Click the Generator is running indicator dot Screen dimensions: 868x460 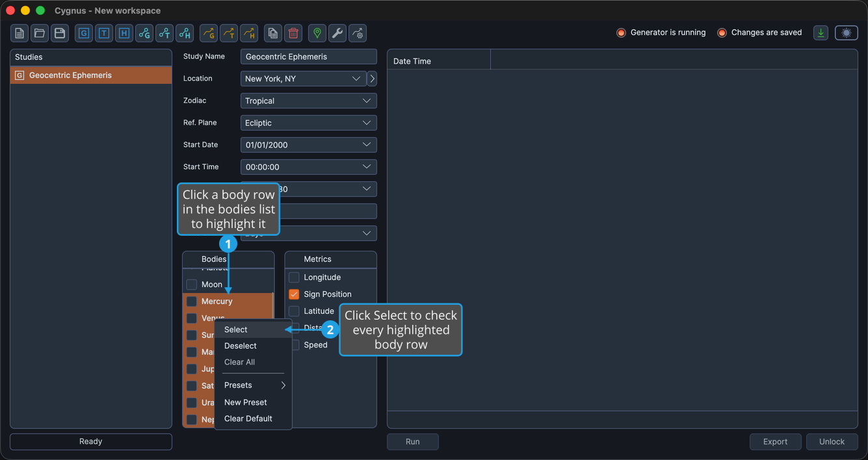[x=621, y=32]
